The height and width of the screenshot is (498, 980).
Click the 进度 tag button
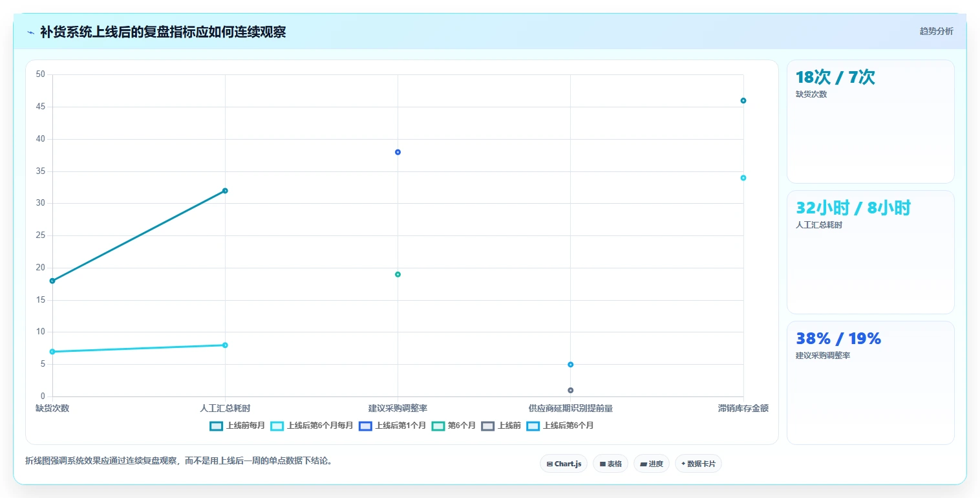coord(652,464)
